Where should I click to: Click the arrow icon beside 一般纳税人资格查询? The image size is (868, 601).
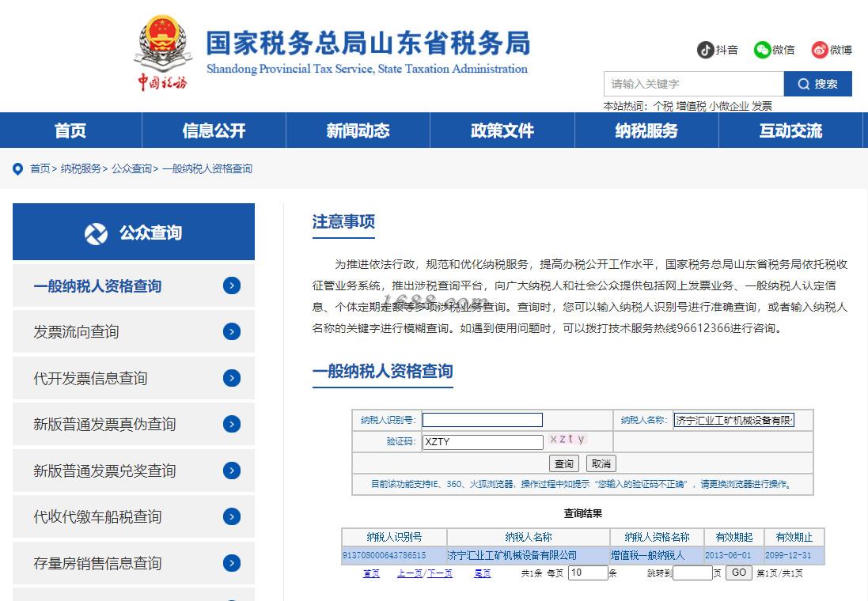point(231,285)
